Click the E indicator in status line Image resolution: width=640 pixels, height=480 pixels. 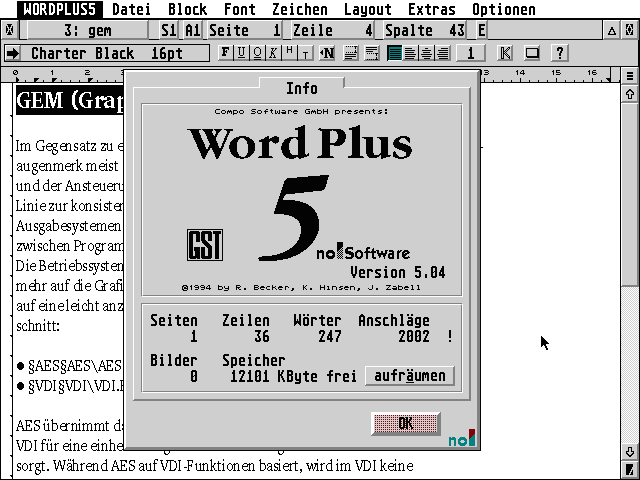(x=482, y=30)
